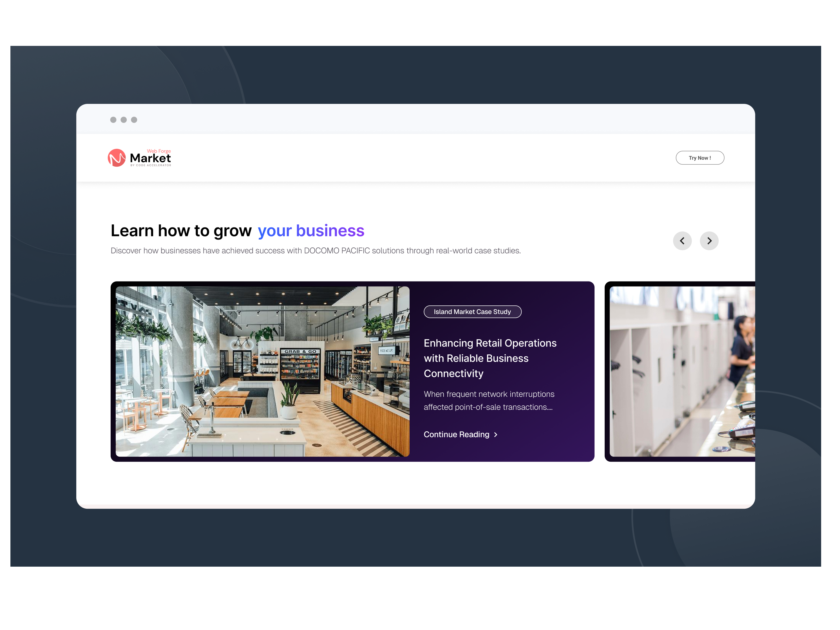Click the Web Forge Market logo

pos(139,158)
